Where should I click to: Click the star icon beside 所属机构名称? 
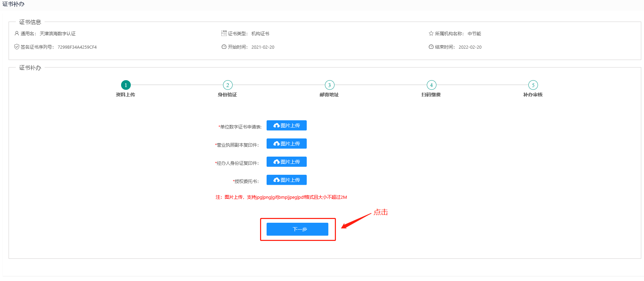431,34
